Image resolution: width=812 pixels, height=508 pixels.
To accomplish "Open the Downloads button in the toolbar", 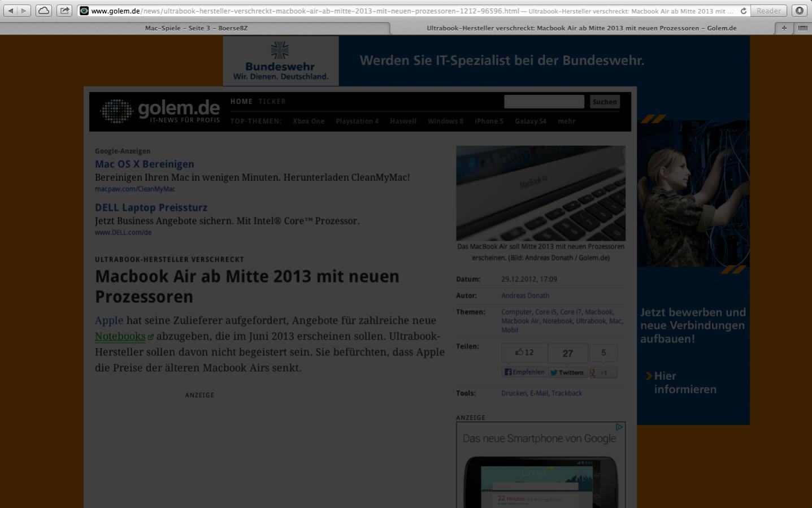I will pos(800,11).
